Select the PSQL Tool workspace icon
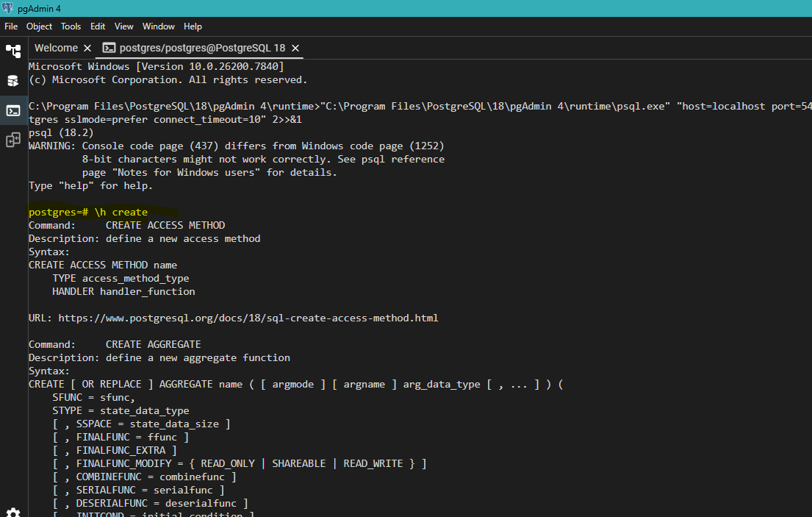This screenshot has width=812, height=517. pyautogui.click(x=13, y=110)
